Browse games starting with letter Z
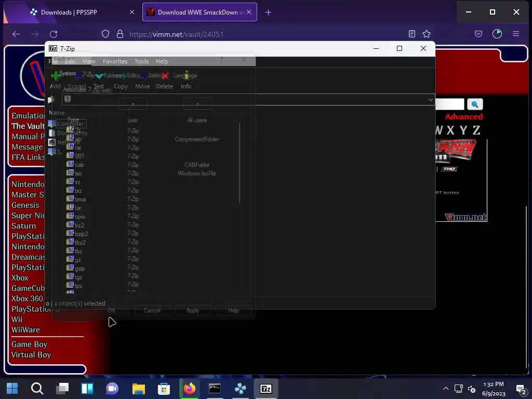532x399 pixels. click(476, 130)
